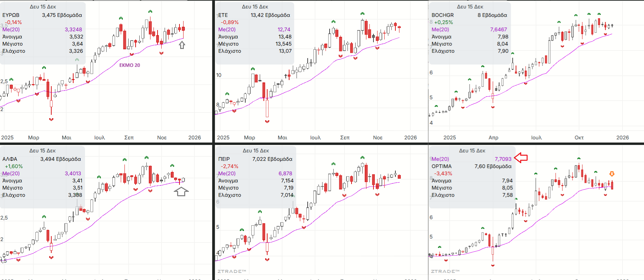Select the ΕΥΡΩΒ ticker symbol

pyautogui.click(x=11, y=15)
